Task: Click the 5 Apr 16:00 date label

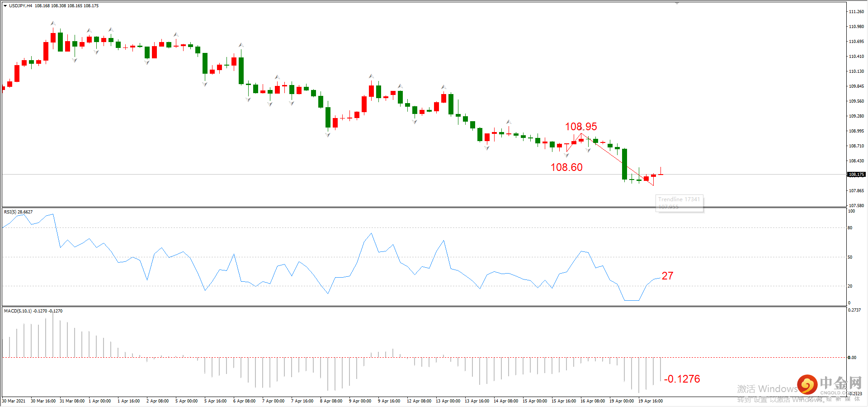Action: tap(216, 401)
